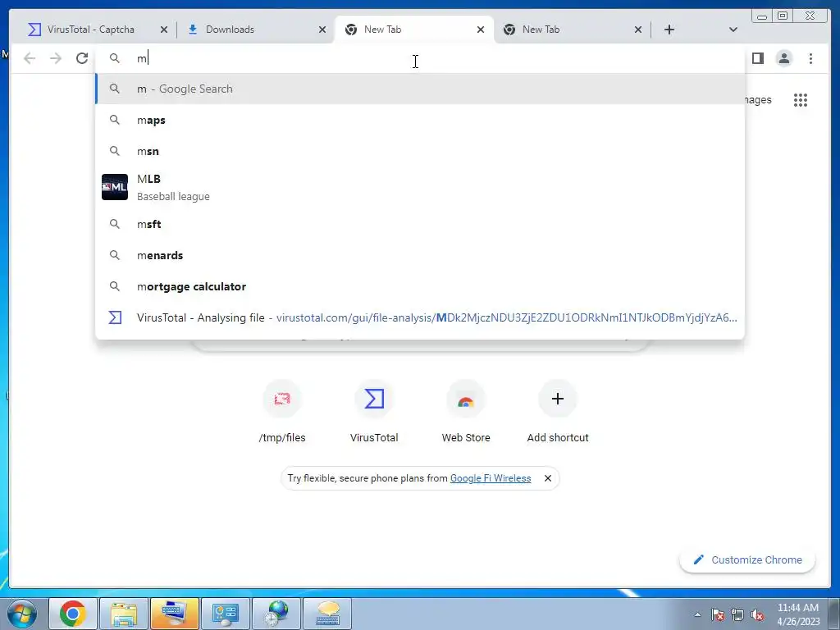Open a new tab with the plus button
Viewport: 840px width, 630px height.
click(669, 30)
